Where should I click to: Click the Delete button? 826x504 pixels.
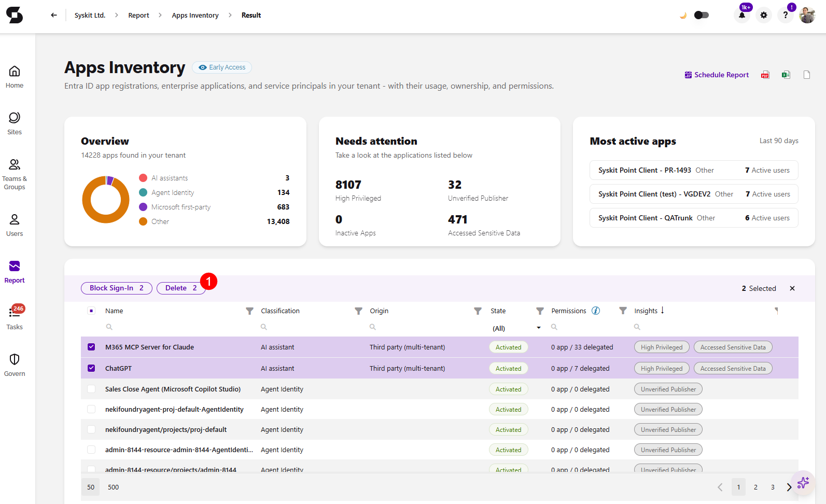pos(181,288)
